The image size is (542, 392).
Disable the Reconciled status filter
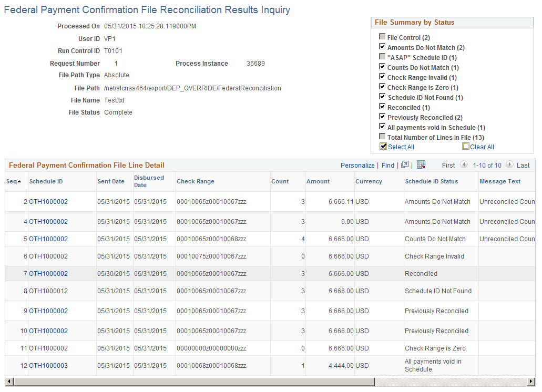[x=382, y=107]
